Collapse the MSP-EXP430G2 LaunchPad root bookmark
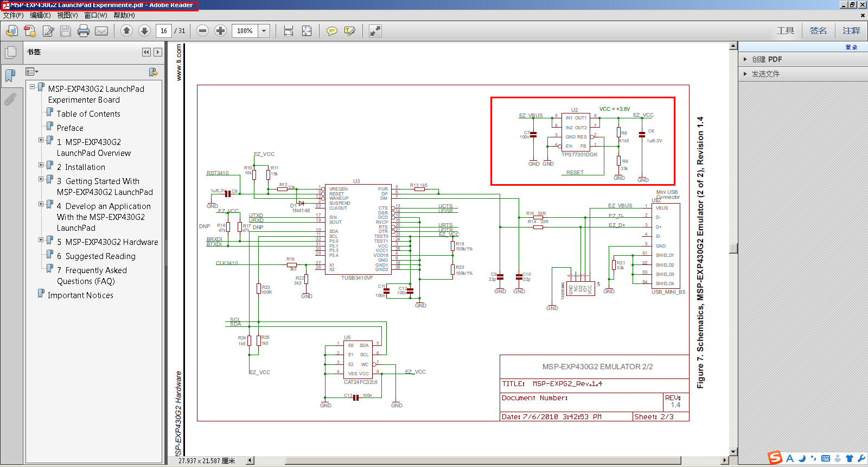Image resolution: width=868 pixels, height=467 pixels. (33, 87)
